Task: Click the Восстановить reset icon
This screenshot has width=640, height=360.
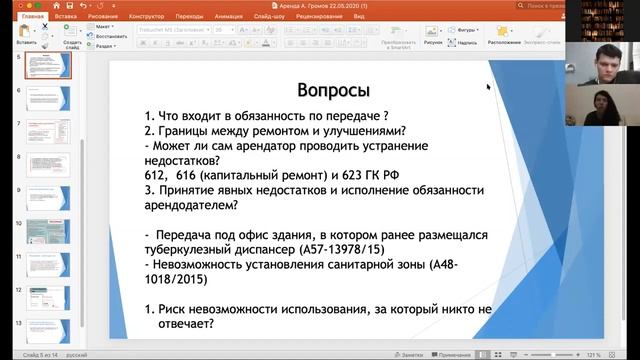Action: [x=91, y=36]
